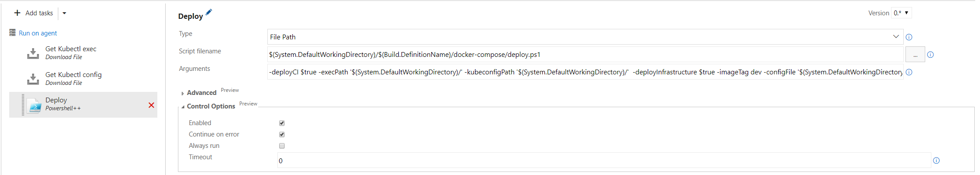Click the Run on agent link
980x175 pixels.
[38, 33]
